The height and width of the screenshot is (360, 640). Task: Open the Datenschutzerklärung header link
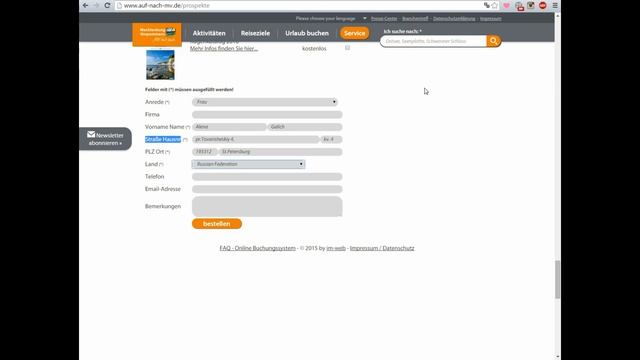(x=454, y=18)
